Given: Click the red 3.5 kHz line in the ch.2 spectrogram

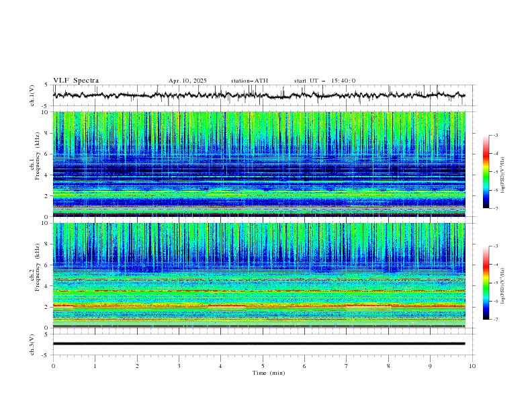Looking at the screenshot, I should click(x=259, y=291).
